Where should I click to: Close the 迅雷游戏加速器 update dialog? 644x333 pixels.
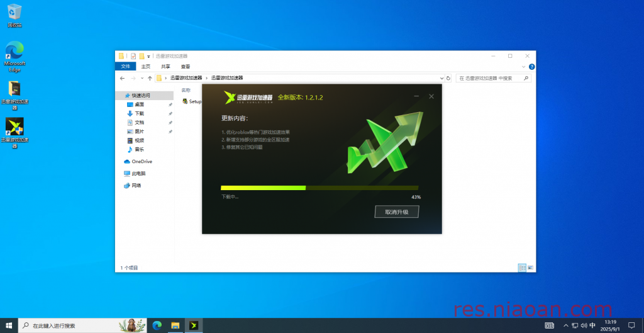(x=431, y=96)
